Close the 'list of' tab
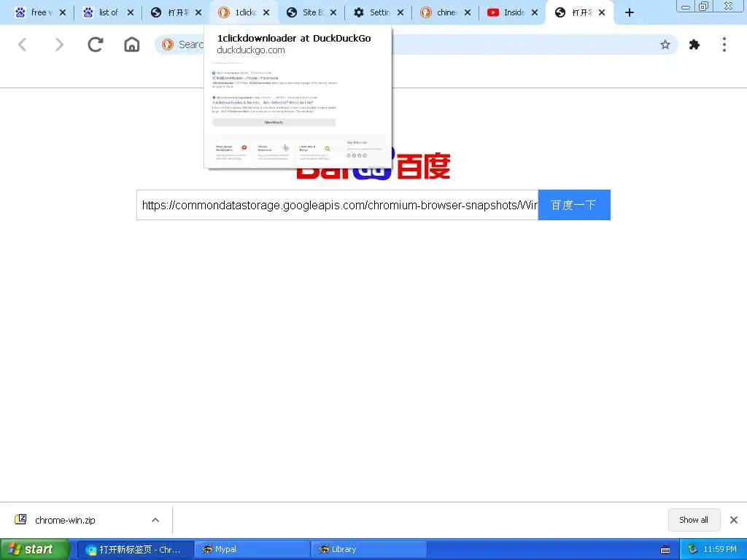747x560 pixels. 130,12
